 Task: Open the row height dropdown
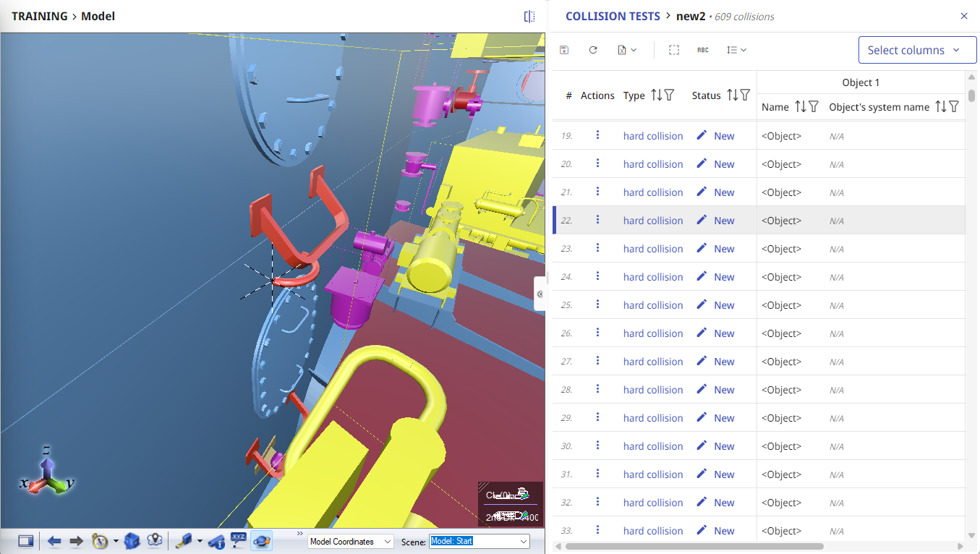click(x=736, y=50)
